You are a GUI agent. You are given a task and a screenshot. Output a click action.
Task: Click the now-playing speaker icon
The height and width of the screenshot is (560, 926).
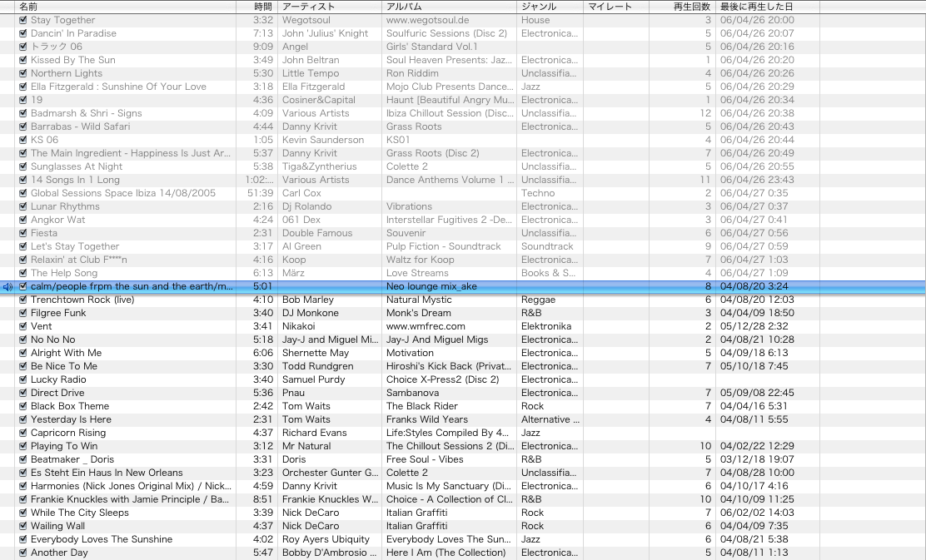point(7,287)
